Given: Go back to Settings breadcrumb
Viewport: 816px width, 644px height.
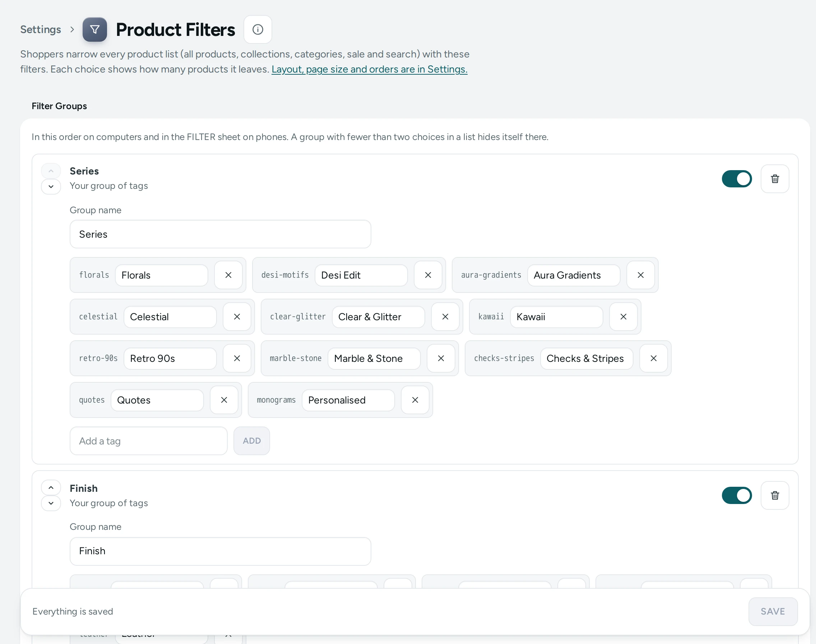Looking at the screenshot, I should click(x=40, y=29).
